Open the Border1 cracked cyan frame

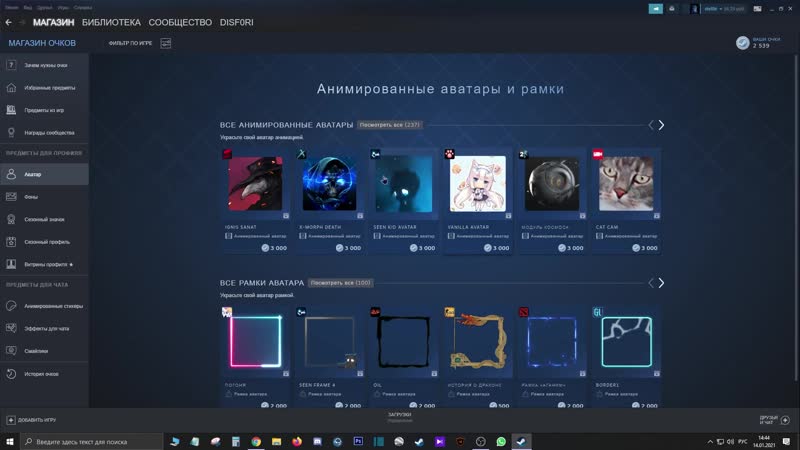pyautogui.click(x=626, y=342)
